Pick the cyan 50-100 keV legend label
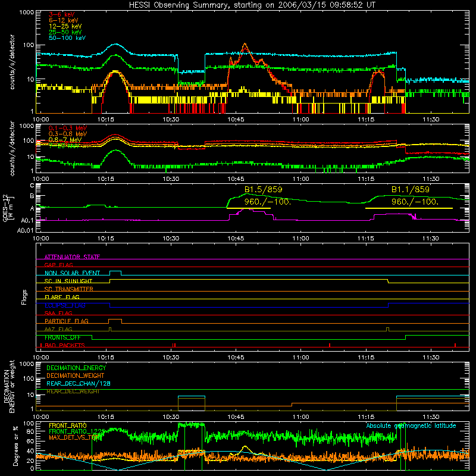The width and height of the screenshot is (476, 476). point(67,38)
